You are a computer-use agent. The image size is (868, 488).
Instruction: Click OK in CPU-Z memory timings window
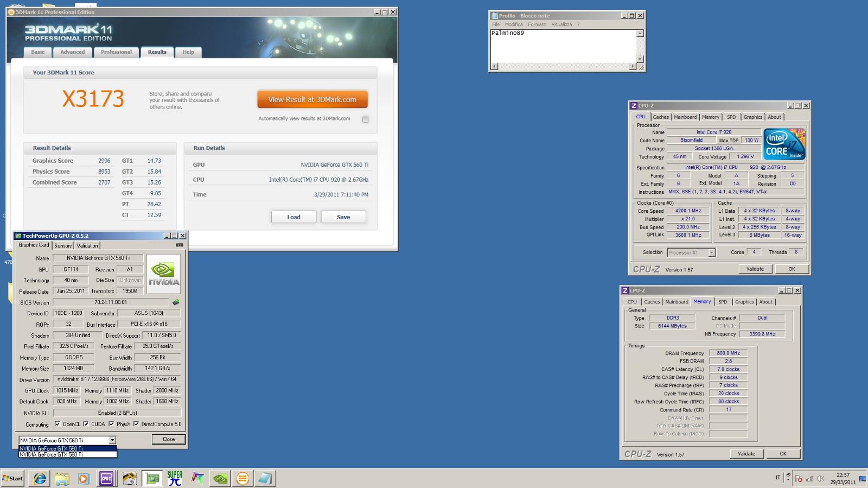[783, 454]
